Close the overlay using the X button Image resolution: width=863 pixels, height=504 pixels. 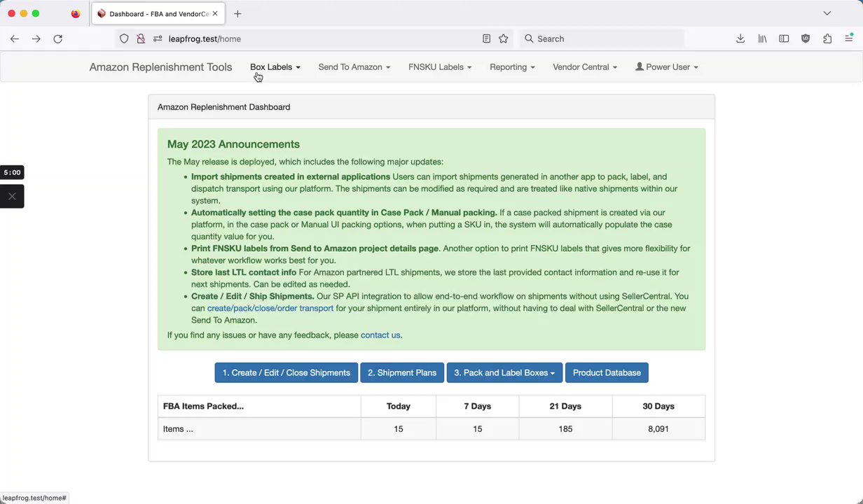pyautogui.click(x=12, y=197)
